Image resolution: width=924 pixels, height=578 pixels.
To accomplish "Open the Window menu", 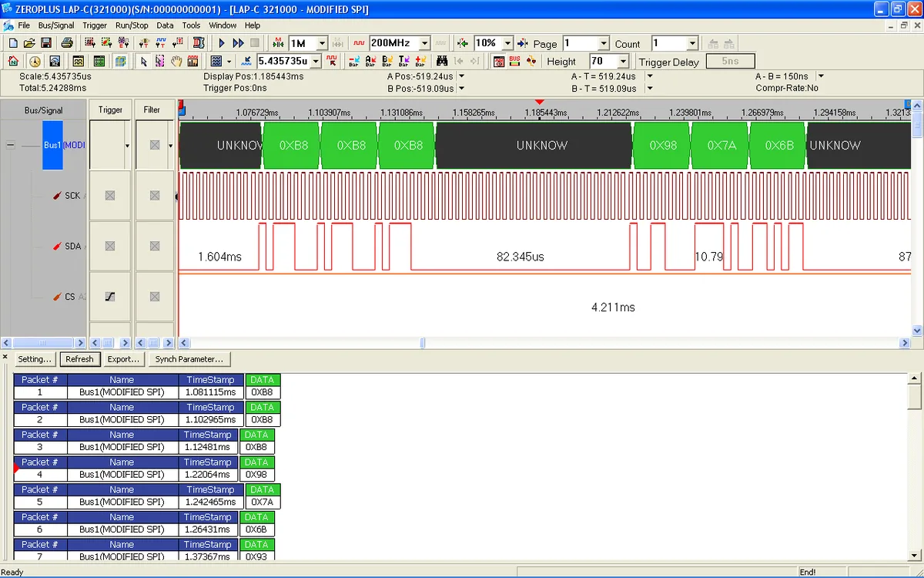I will pyautogui.click(x=223, y=25).
